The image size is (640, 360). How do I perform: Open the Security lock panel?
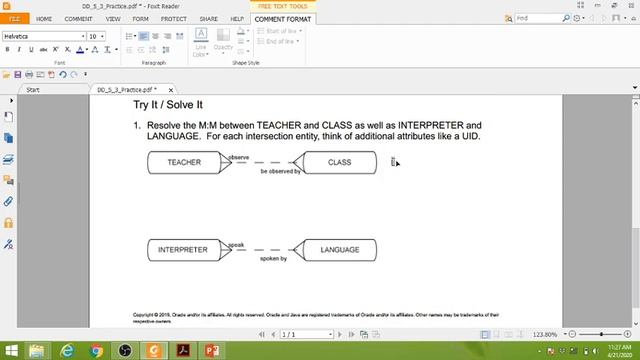click(8, 223)
